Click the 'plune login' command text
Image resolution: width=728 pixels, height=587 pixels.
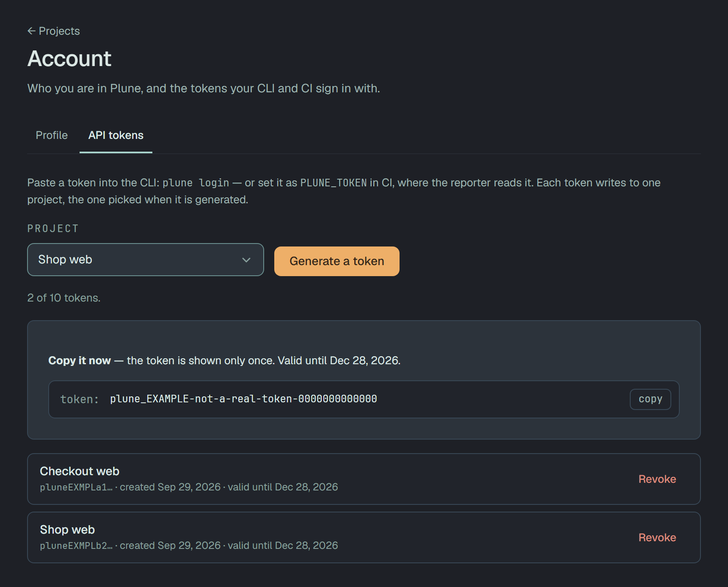click(x=196, y=183)
